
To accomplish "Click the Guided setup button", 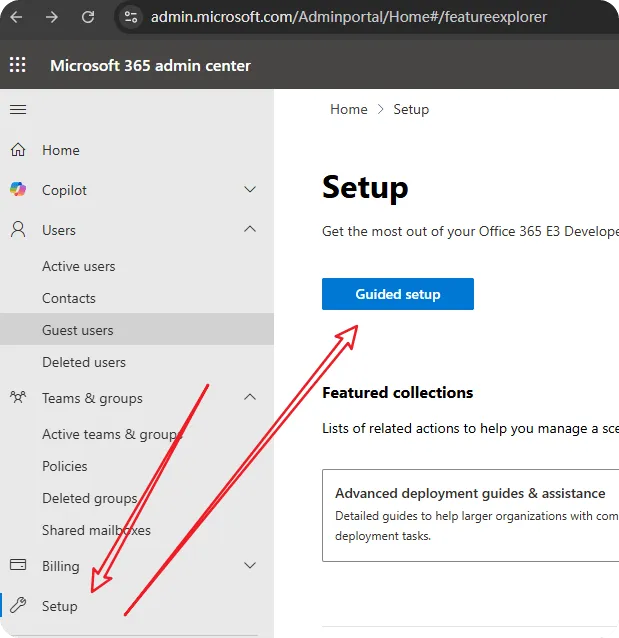I will 398,294.
